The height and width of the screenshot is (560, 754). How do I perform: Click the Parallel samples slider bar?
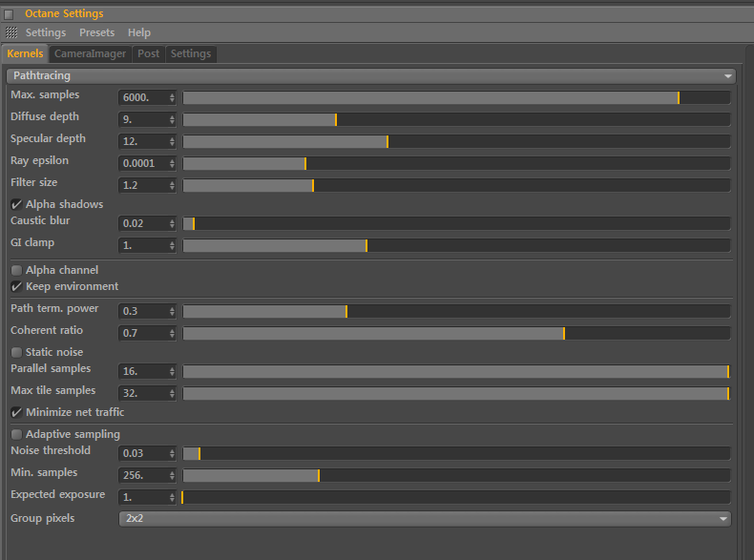pos(456,371)
